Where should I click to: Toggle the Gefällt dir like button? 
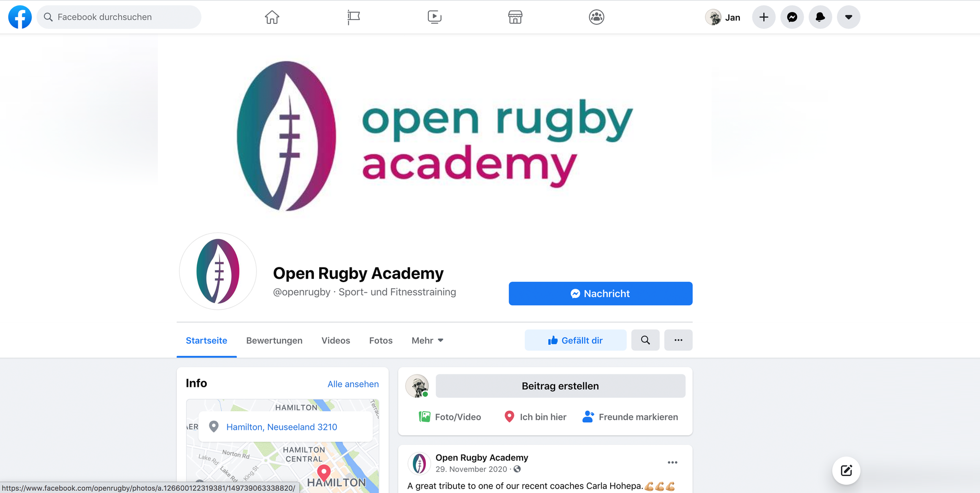[x=575, y=340]
